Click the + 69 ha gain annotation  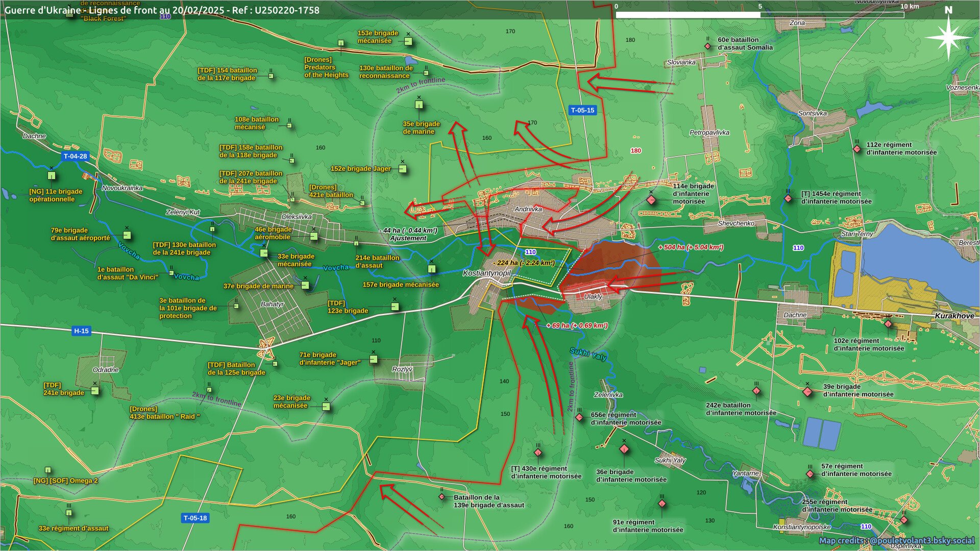tap(577, 325)
